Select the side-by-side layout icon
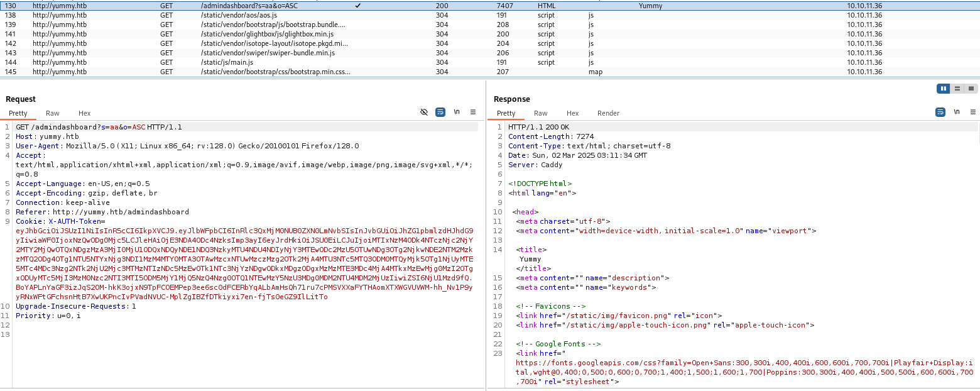Image resolution: width=980 pixels, height=391 pixels. [x=943, y=89]
